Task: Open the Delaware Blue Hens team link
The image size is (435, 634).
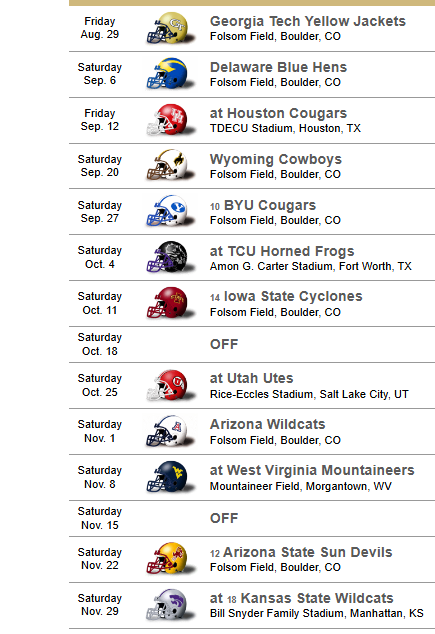Action: [x=278, y=67]
